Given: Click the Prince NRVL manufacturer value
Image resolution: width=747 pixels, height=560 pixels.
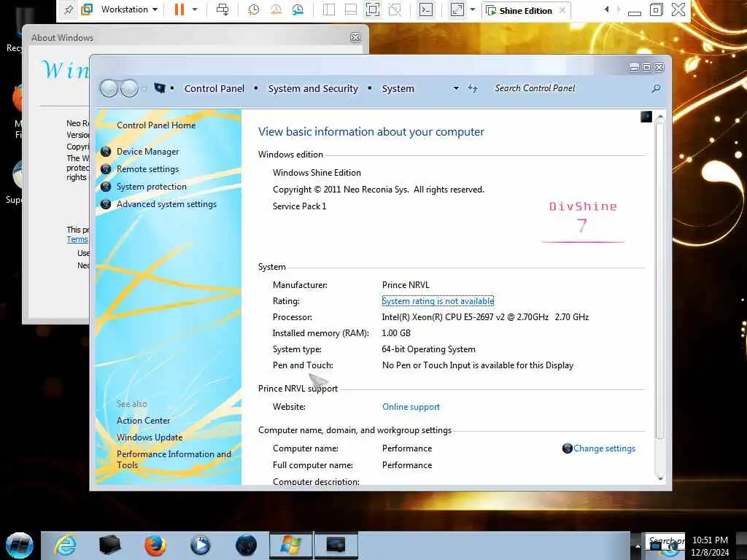Looking at the screenshot, I should point(406,285).
